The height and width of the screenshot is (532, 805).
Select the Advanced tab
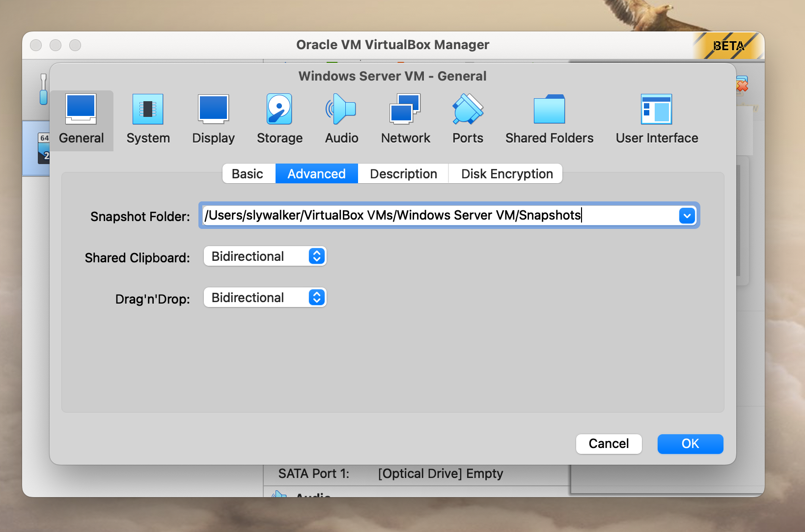click(x=316, y=174)
